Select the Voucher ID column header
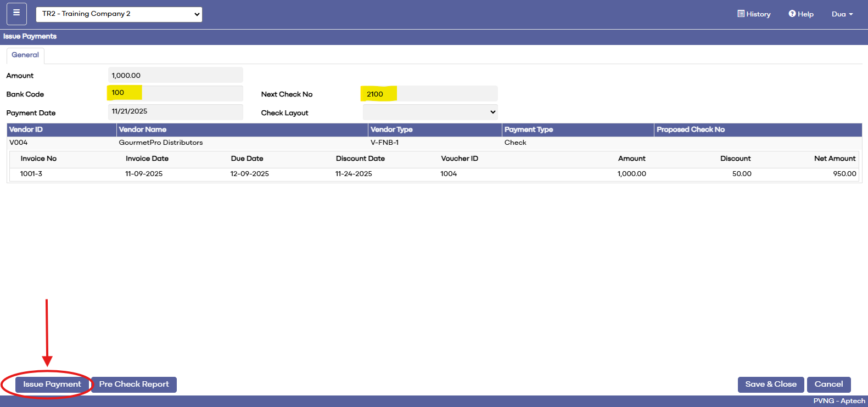This screenshot has height=407, width=868. pos(460,159)
